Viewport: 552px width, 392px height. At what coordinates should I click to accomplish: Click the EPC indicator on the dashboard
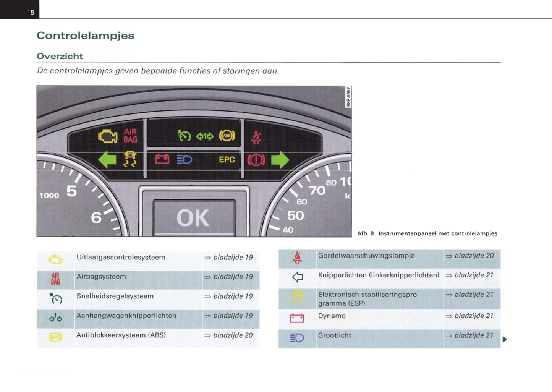click(227, 160)
